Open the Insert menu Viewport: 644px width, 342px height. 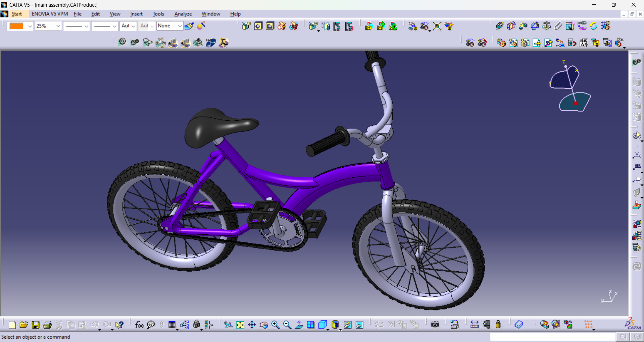136,14
